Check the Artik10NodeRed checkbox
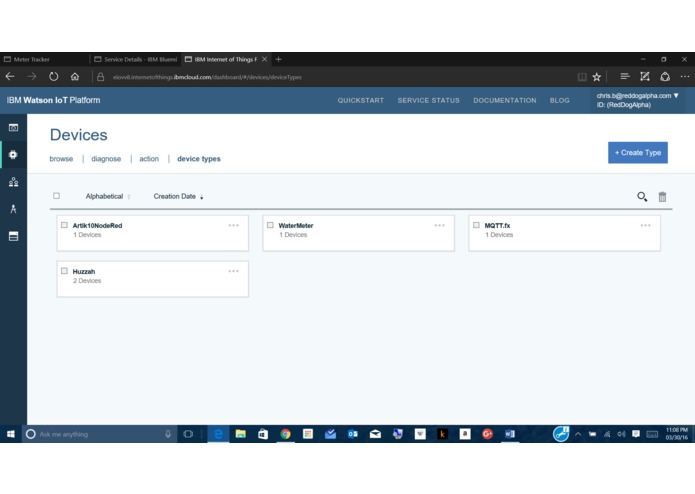Image resolution: width=695 pixels, height=494 pixels. (x=64, y=225)
